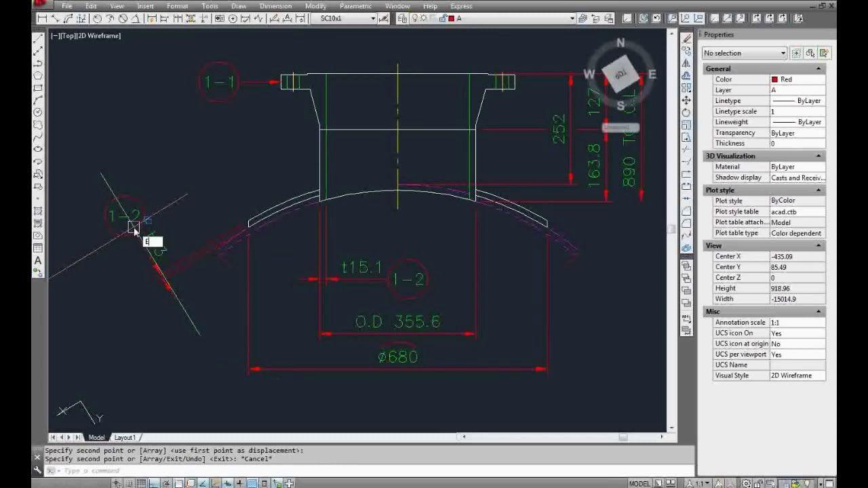Click the W direction on the ViewCube

pos(589,74)
